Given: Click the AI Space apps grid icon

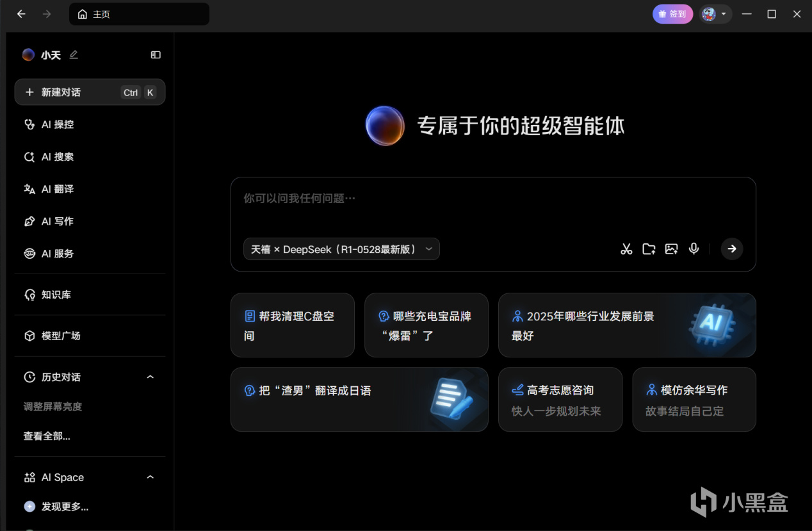Looking at the screenshot, I should pos(29,477).
